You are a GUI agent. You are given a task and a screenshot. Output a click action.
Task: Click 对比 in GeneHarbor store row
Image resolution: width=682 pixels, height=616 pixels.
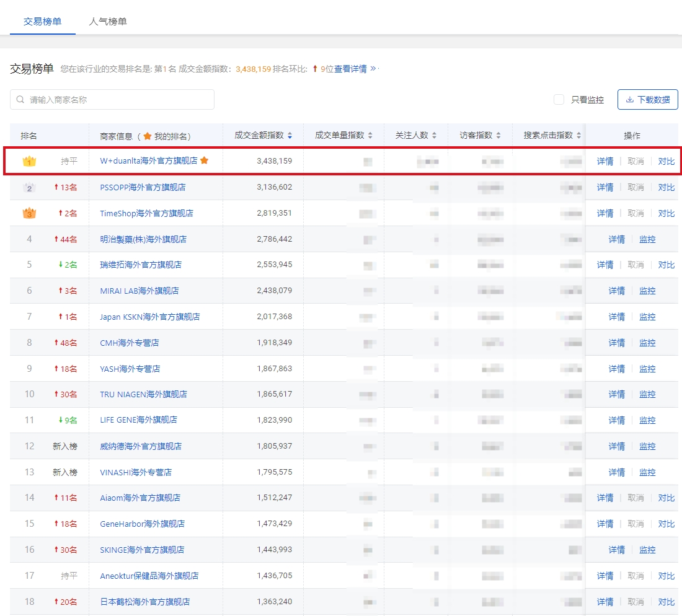tap(666, 524)
